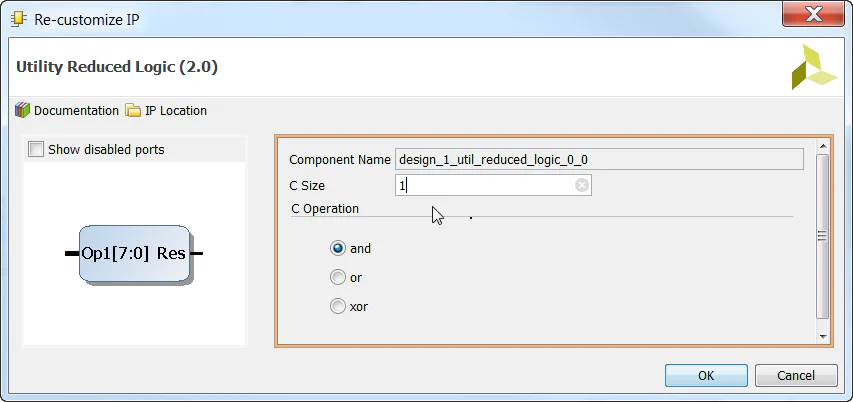Click the IP Location folder icon
The height and width of the screenshot is (402, 853).
[133, 110]
